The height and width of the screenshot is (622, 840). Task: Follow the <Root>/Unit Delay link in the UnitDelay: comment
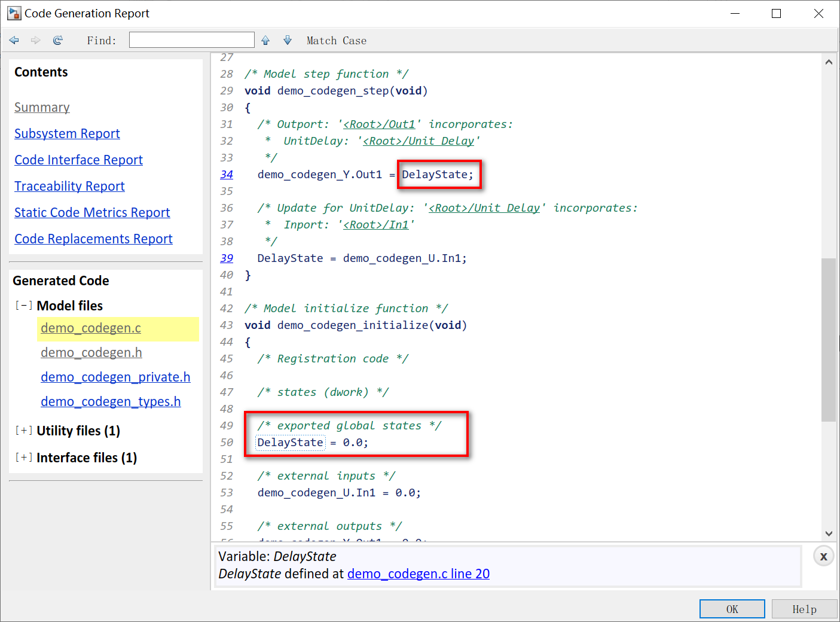419,141
